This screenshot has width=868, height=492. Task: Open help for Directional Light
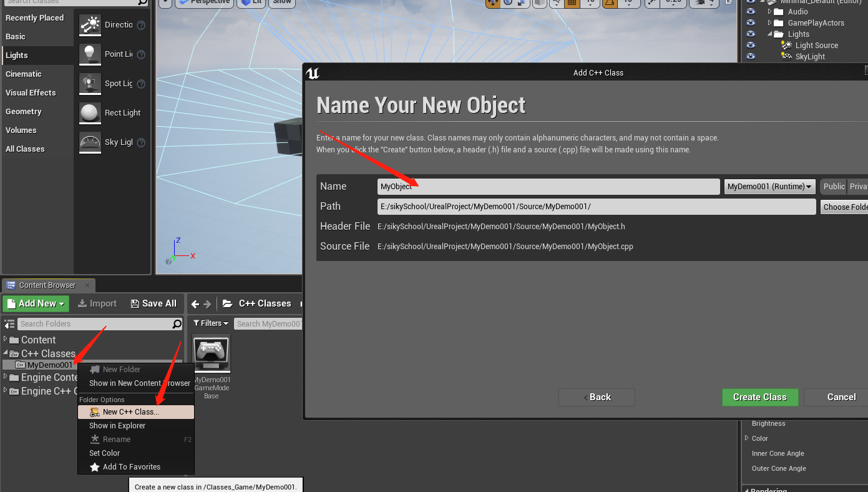141,26
